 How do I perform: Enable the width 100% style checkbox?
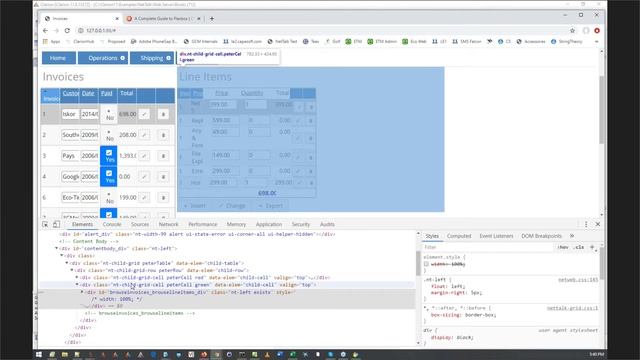[426, 264]
